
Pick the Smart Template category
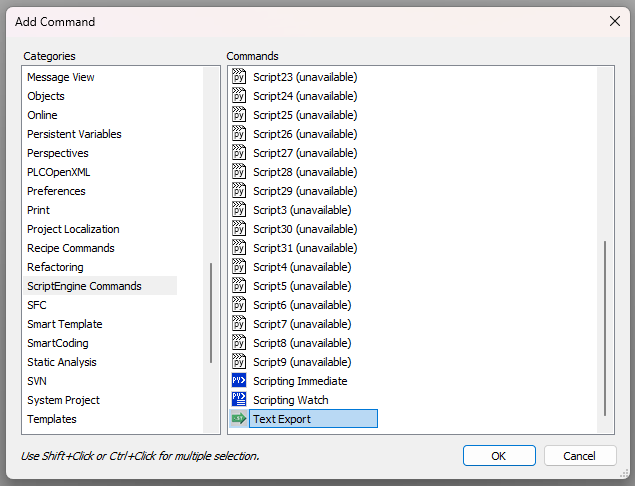click(x=64, y=324)
